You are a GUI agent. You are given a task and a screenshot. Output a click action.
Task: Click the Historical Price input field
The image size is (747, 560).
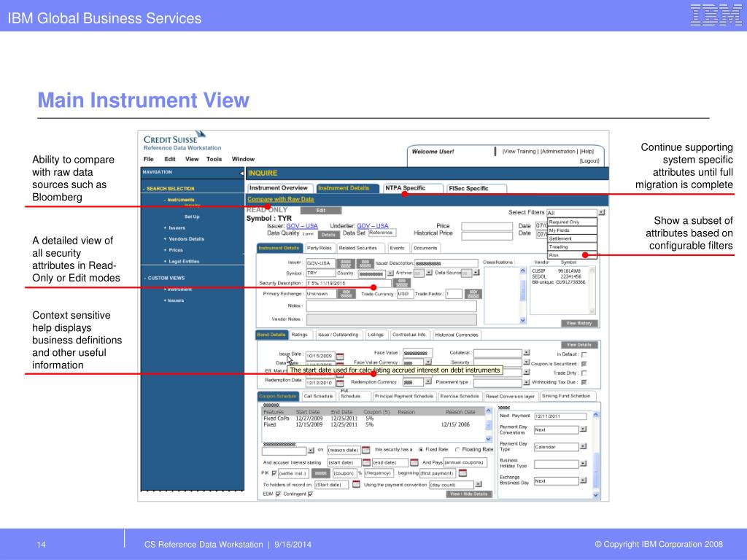point(487,236)
